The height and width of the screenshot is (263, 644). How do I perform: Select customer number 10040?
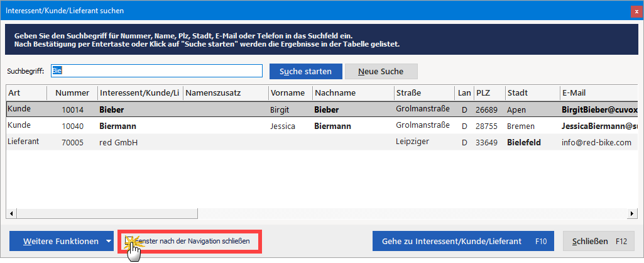[72, 126]
